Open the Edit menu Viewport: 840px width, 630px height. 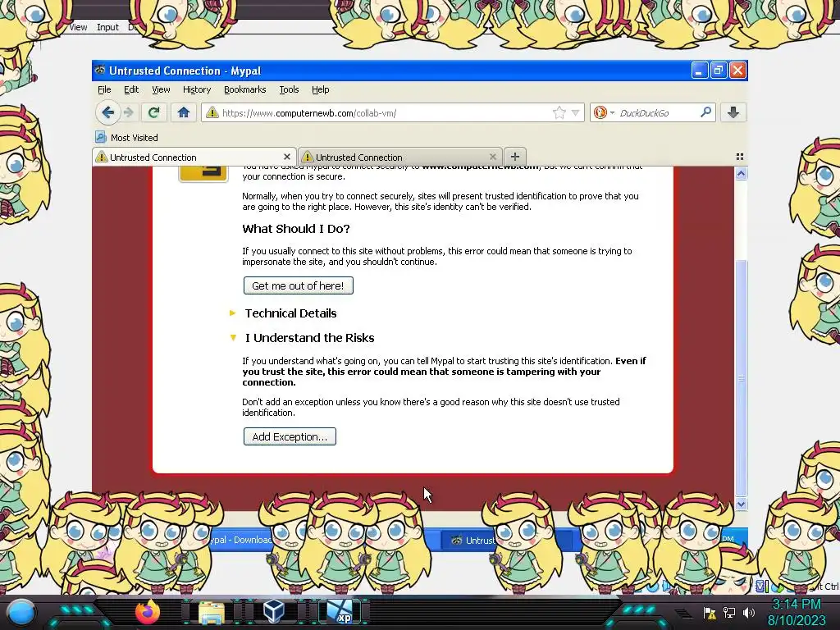(131, 89)
